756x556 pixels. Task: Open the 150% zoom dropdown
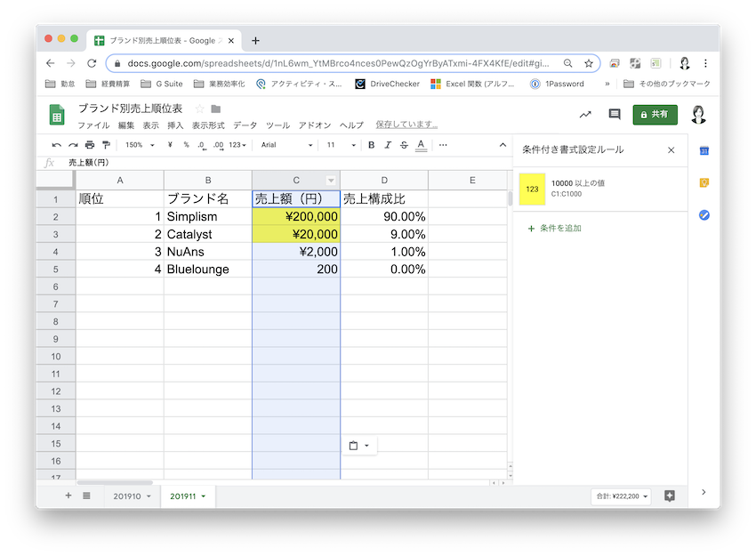(141, 145)
